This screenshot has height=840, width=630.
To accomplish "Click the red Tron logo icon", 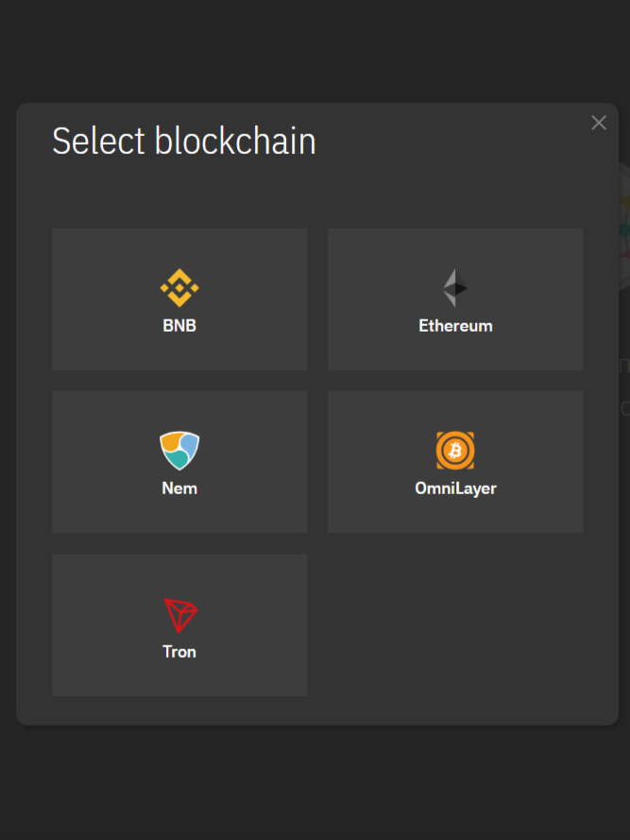I will [179, 615].
